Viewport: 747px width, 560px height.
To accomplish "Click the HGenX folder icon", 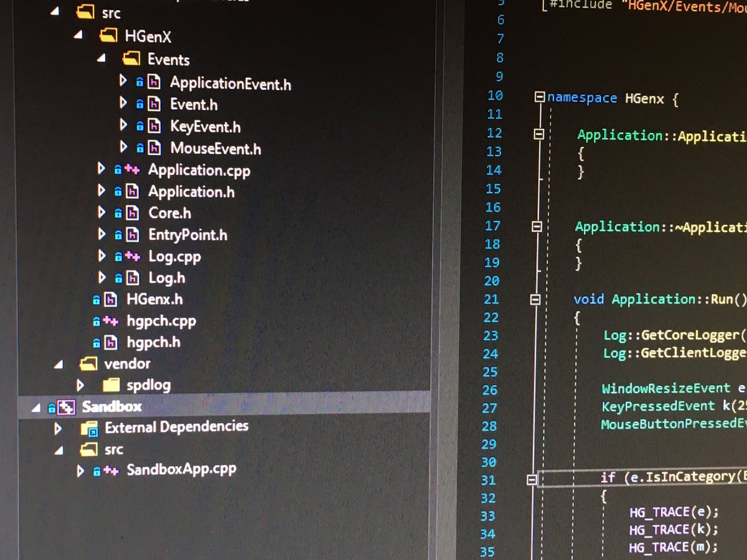I will 110,35.
